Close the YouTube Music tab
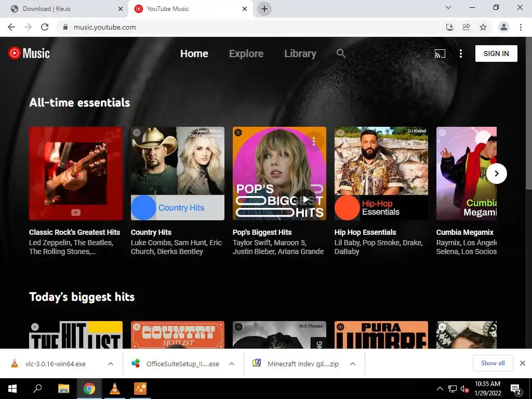The height and width of the screenshot is (399, 532). pyautogui.click(x=245, y=9)
